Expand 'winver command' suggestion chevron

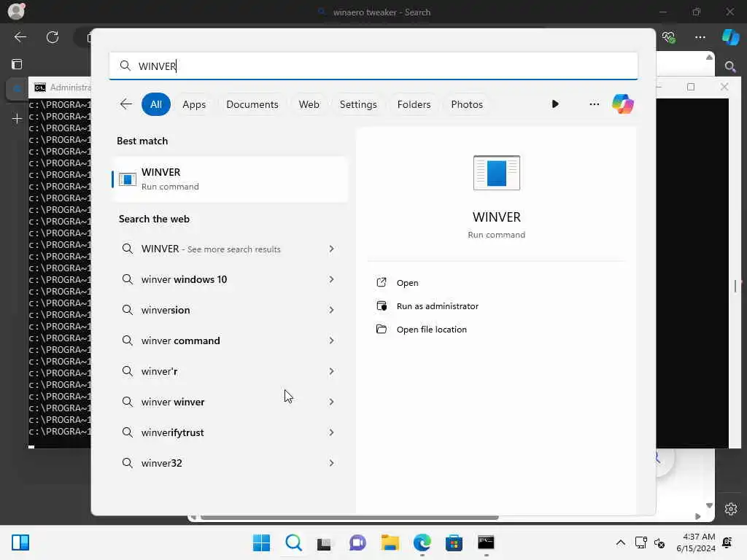pos(332,341)
